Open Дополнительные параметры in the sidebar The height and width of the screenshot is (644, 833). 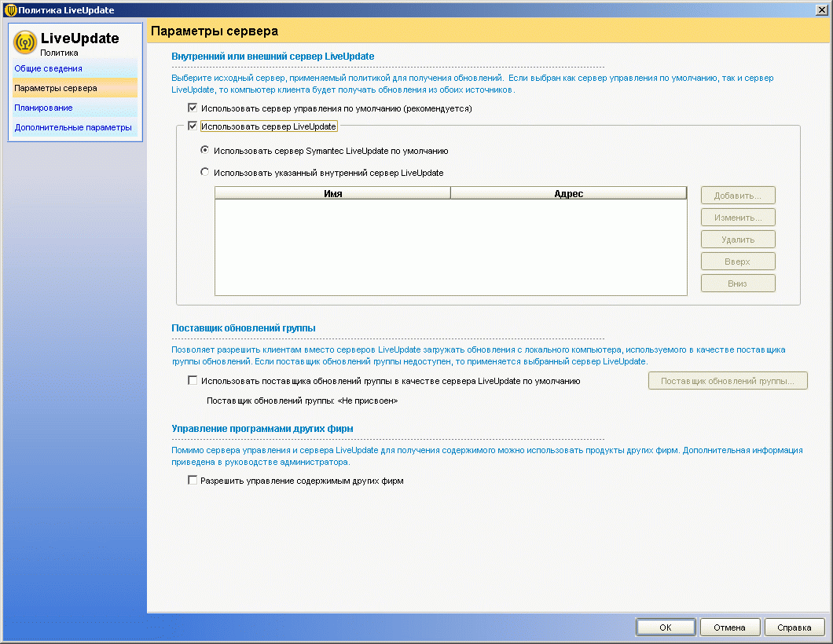[73, 127]
